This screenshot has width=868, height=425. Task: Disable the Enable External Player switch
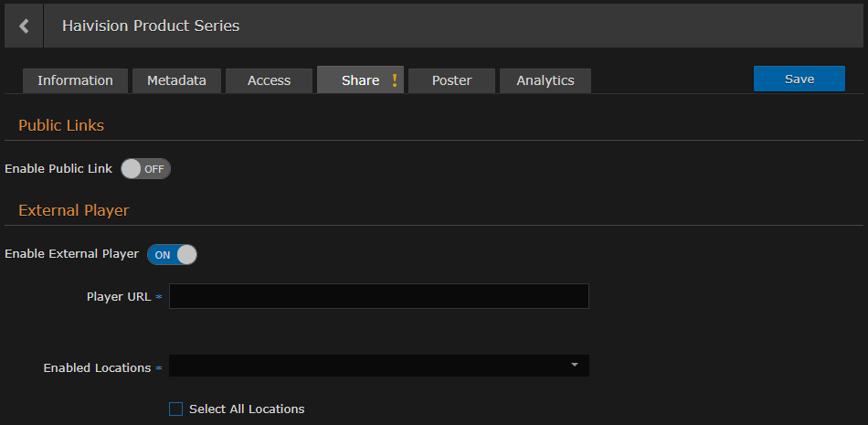tap(173, 255)
